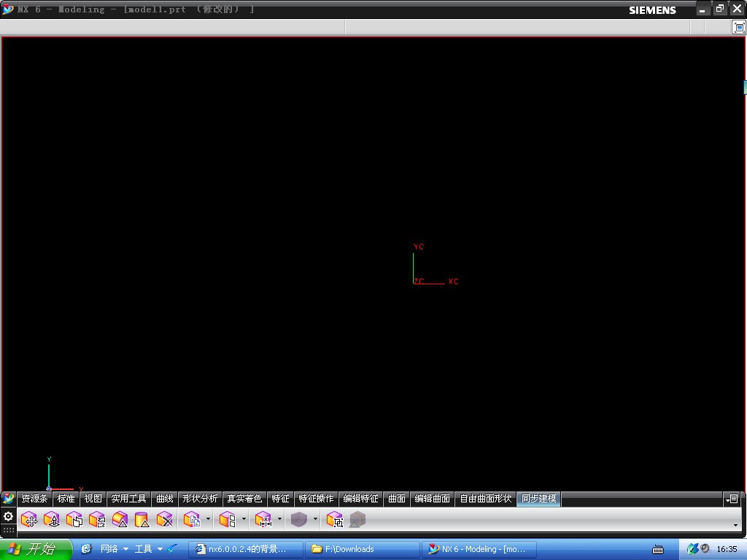The width and height of the screenshot is (747, 560).
Task: Switch to the 编辑曲面 tab
Action: [x=432, y=499]
